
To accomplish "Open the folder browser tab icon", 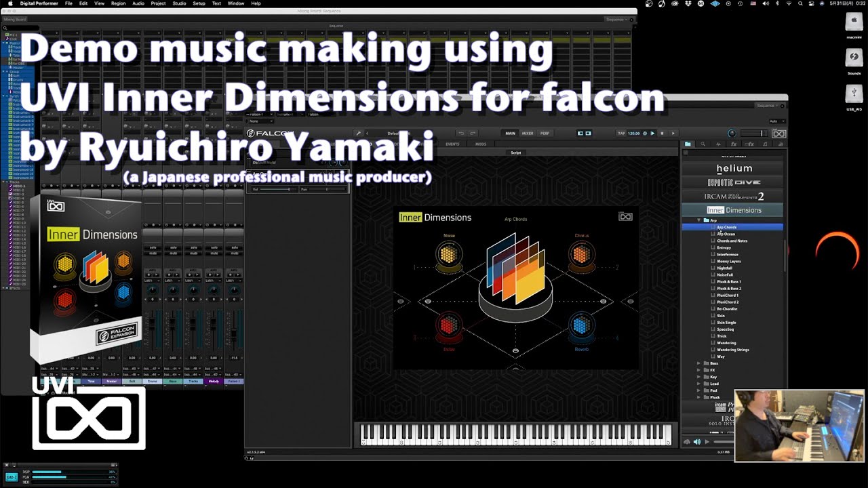I will 688,144.
